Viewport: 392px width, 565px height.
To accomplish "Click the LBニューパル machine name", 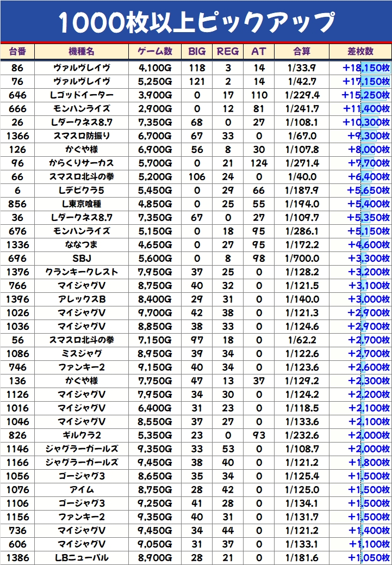I will point(82,558).
